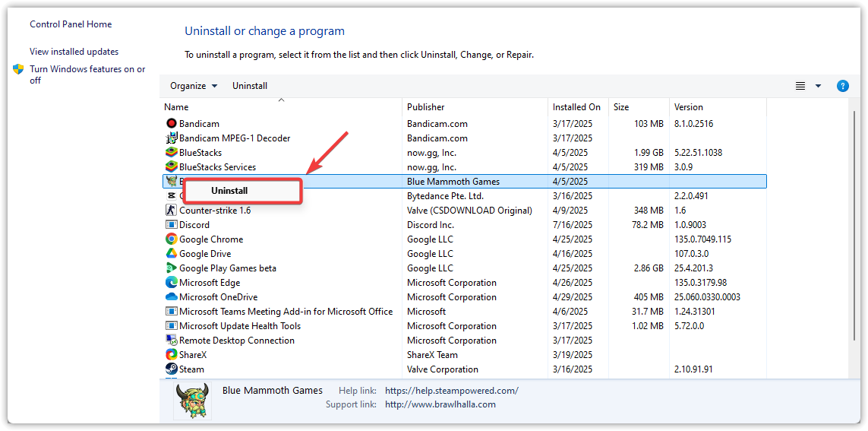Viewport: 868px width, 431px height.
Task: Click the Microsoft OneDrive icon
Action: [171, 297]
